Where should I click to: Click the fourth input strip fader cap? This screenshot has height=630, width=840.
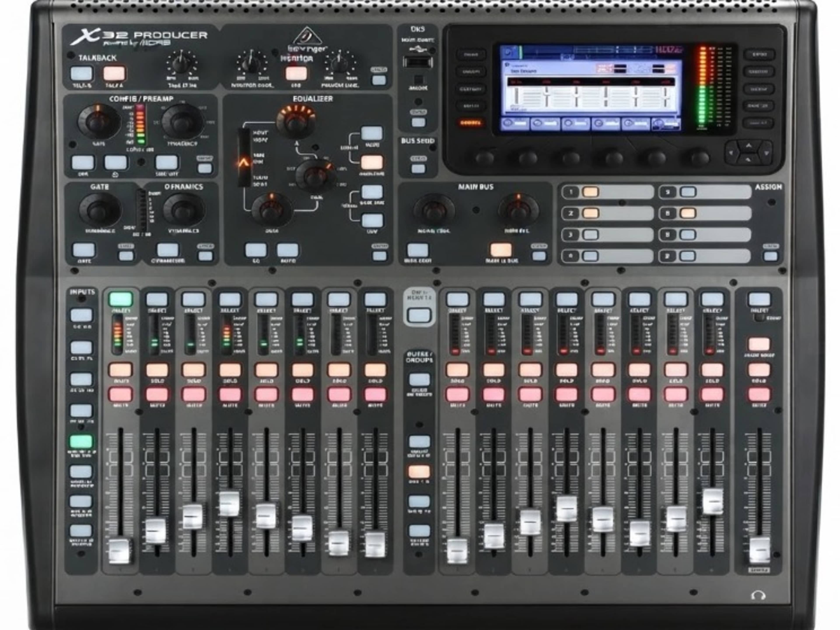(x=230, y=504)
